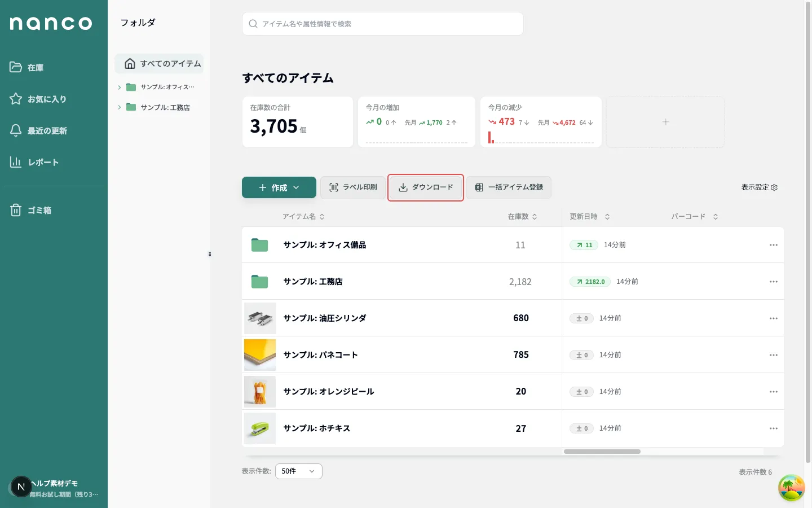Sort by 更新日時 column
This screenshot has width=812, height=508.
(590, 217)
